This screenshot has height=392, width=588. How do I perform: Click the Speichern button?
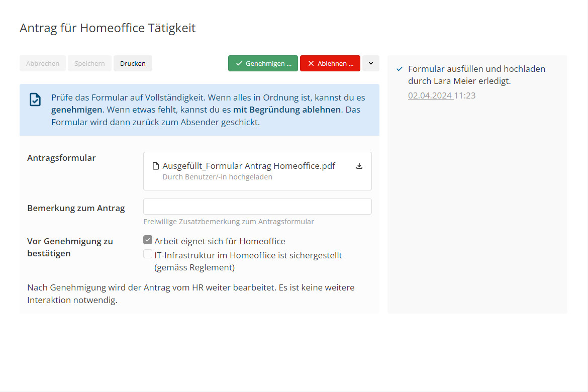pos(89,63)
